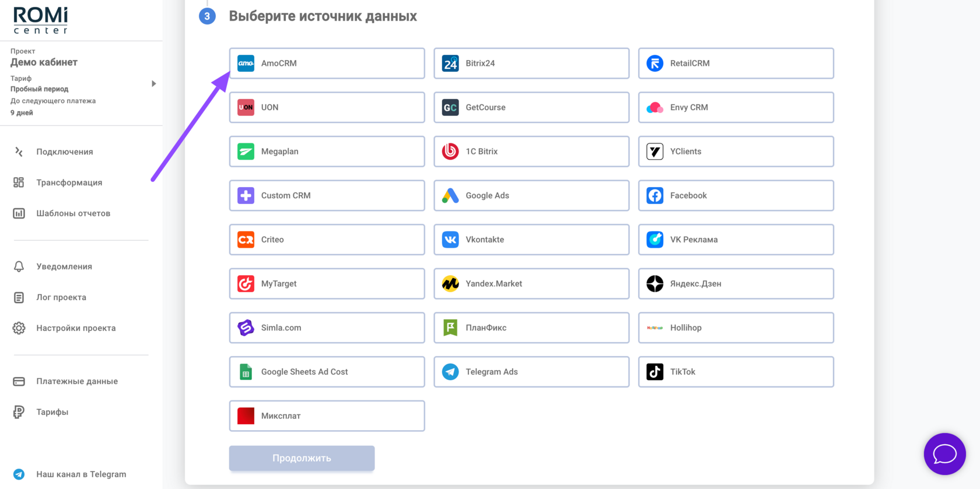This screenshot has height=489, width=980.
Task: Select the MyTarget source card
Action: pyautogui.click(x=327, y=284)
